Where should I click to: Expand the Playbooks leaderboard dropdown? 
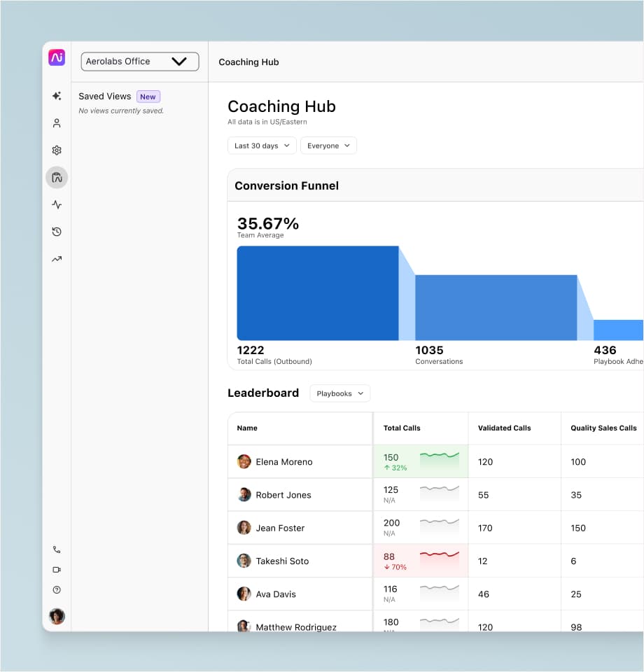click(x=339, y=393)
